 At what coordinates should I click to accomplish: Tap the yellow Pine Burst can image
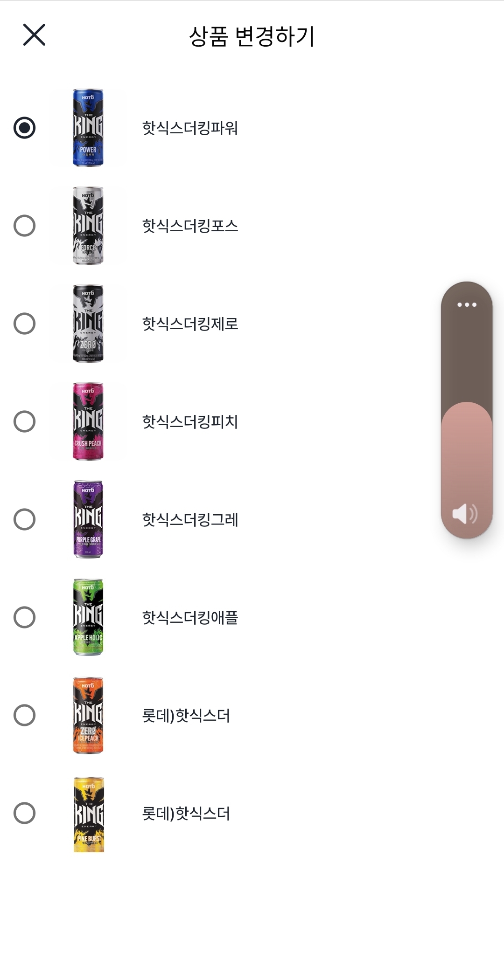click(89, 814)
